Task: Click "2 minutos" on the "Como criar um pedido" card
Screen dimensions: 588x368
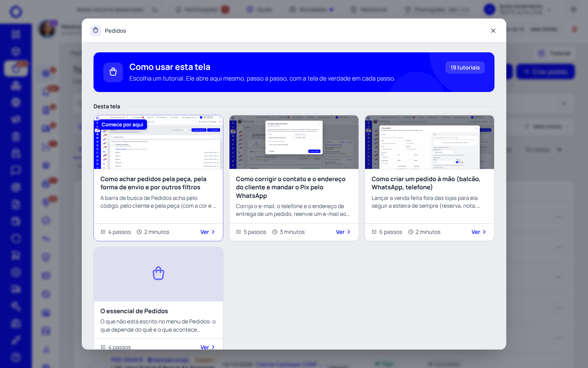Action: pos(424,232)
